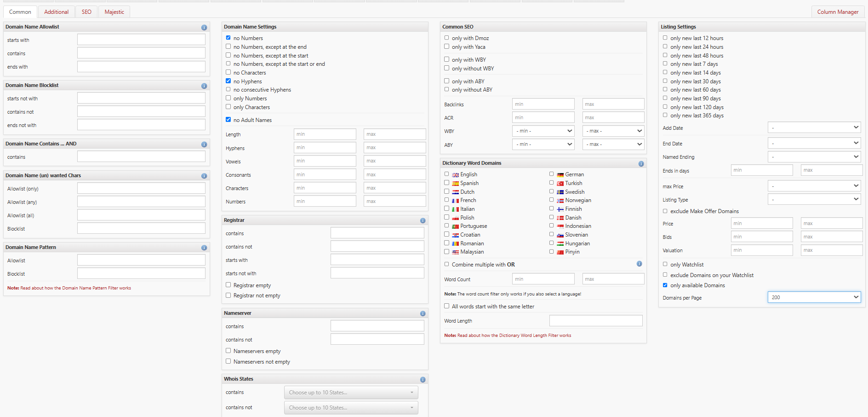Open the Domain Name Pattern Filter note link
Screen dimensions: 868x417
point(75,288)
